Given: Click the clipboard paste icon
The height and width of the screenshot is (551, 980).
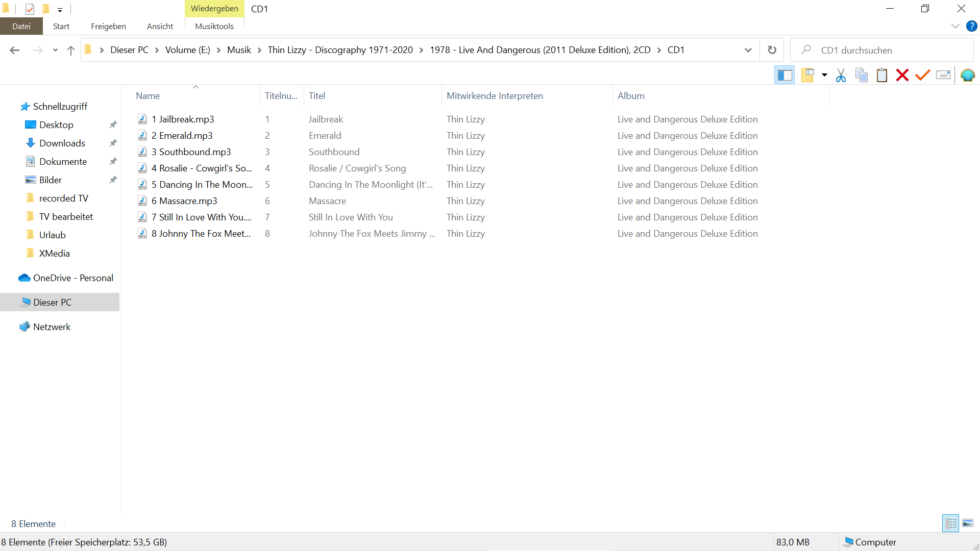Looking at the screenshot, I should tap(882, 76).
